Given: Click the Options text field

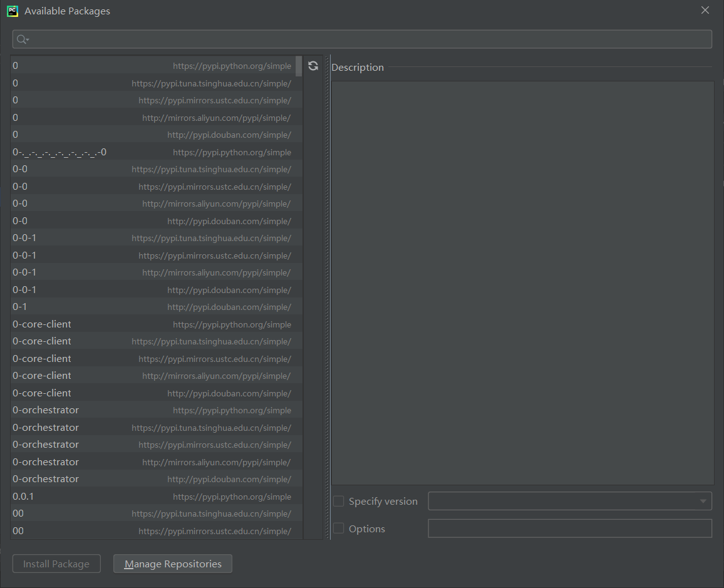Looking at the screenshot, I should 570,529.
